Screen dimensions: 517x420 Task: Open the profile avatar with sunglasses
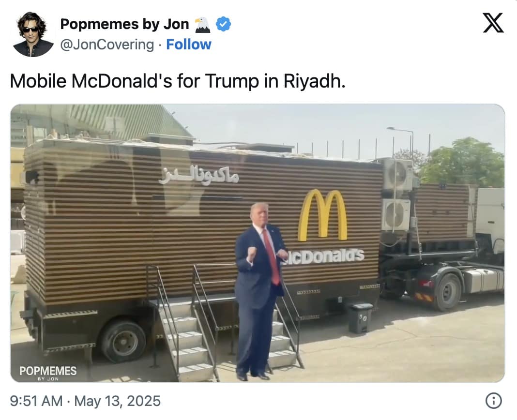[33, 34]
